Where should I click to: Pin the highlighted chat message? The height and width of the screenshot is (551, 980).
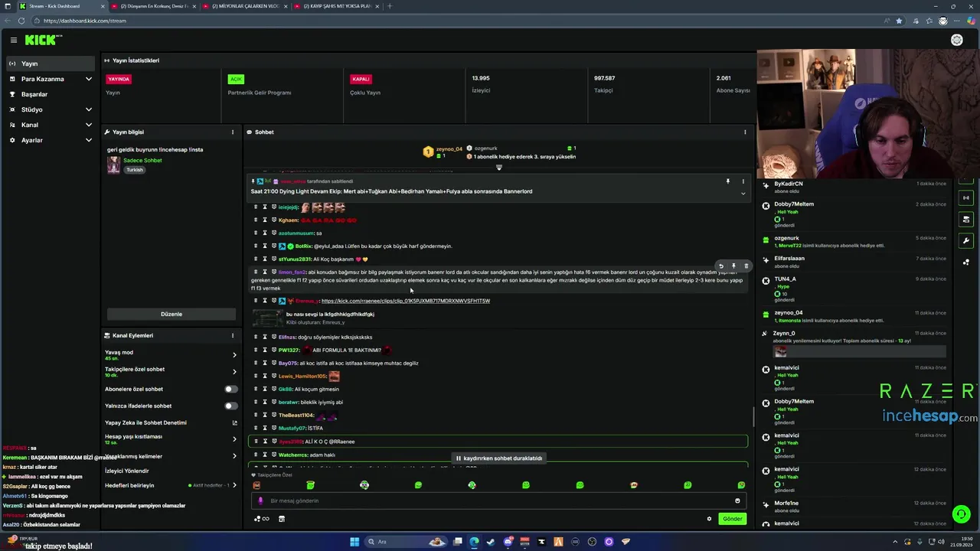[733, 266]
